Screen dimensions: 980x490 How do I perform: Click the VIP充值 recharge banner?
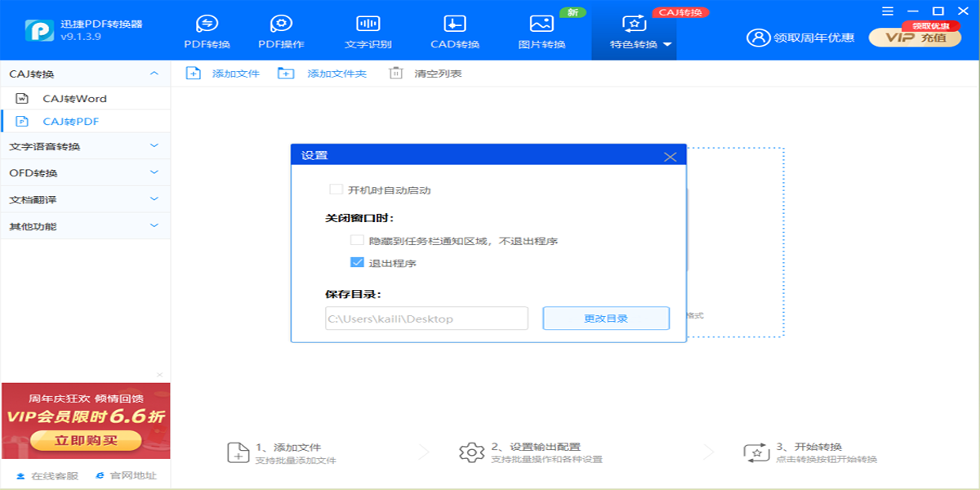pos(914,37)
